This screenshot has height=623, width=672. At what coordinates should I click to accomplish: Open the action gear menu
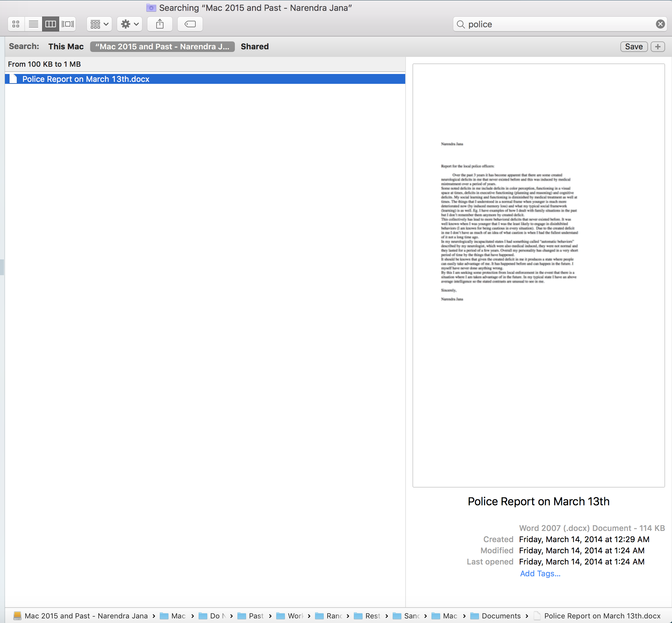tap(130, 24)
